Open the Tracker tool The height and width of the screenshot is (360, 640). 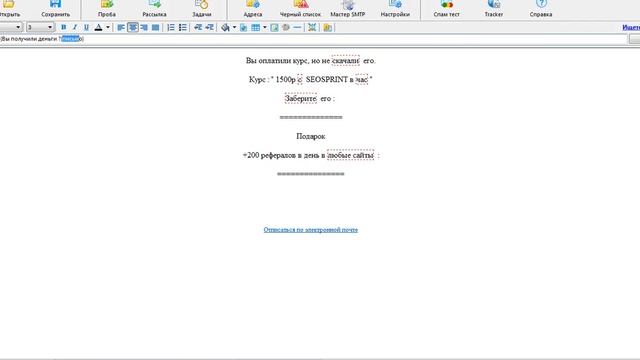(x=494, y=9)
